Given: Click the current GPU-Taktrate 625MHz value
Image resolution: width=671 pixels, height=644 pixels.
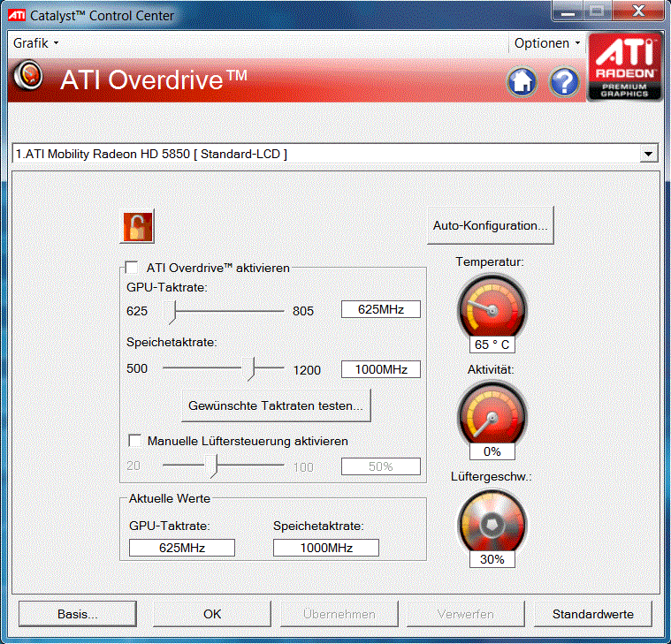Looking at the screenshot, I should [182, 548].
